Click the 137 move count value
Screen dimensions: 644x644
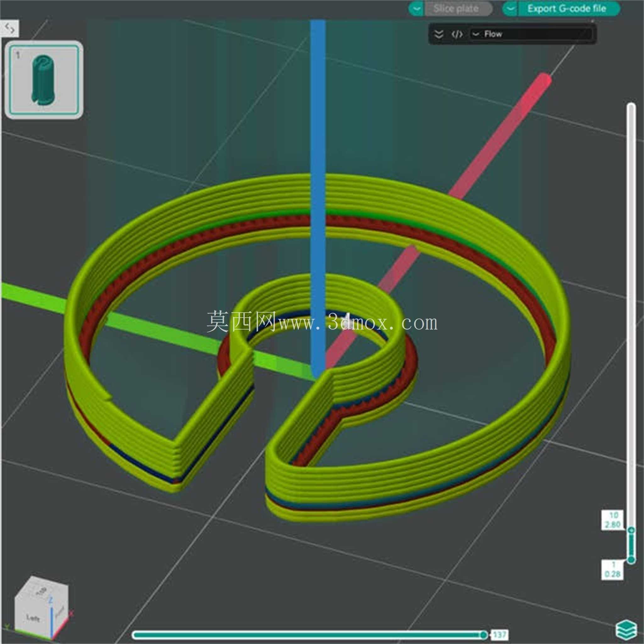pyautogui.click(x=499, y=634)
